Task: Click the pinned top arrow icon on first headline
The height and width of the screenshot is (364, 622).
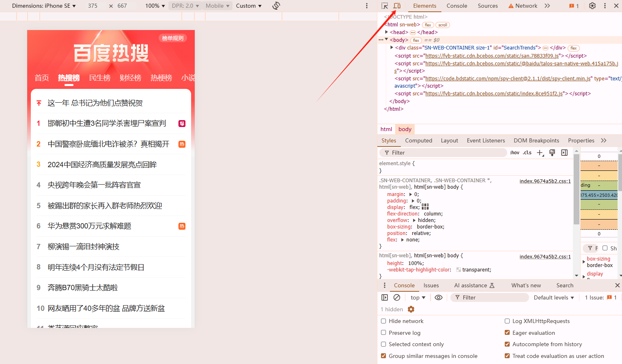Action: coord(39,103)
